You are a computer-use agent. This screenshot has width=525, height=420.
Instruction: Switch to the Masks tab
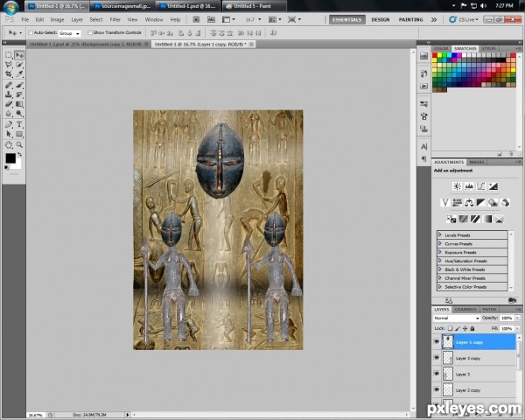click(x=477, y=162)
